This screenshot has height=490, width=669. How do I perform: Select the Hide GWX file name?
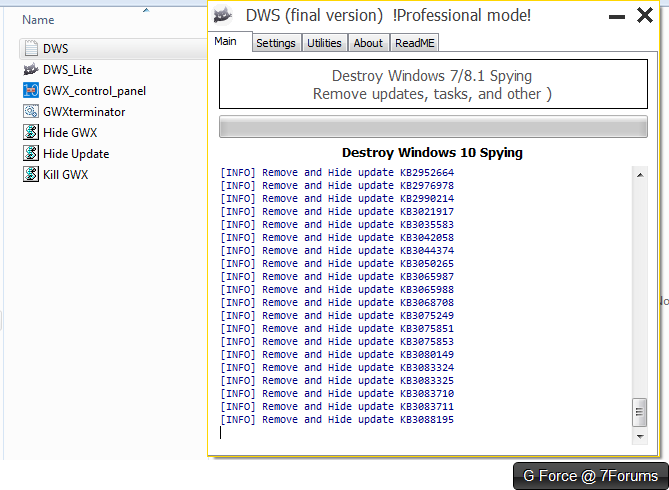click(70, 132)
